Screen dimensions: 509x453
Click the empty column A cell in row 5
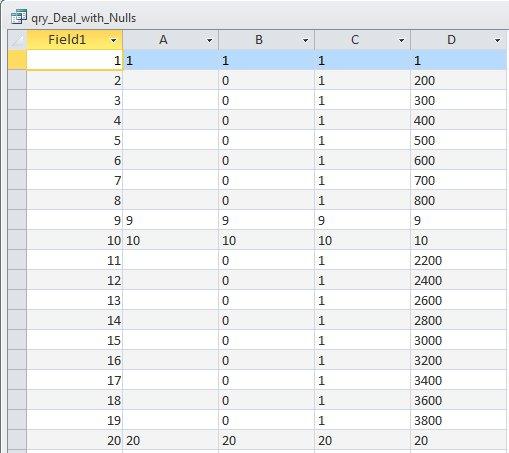tap(171, 140)
